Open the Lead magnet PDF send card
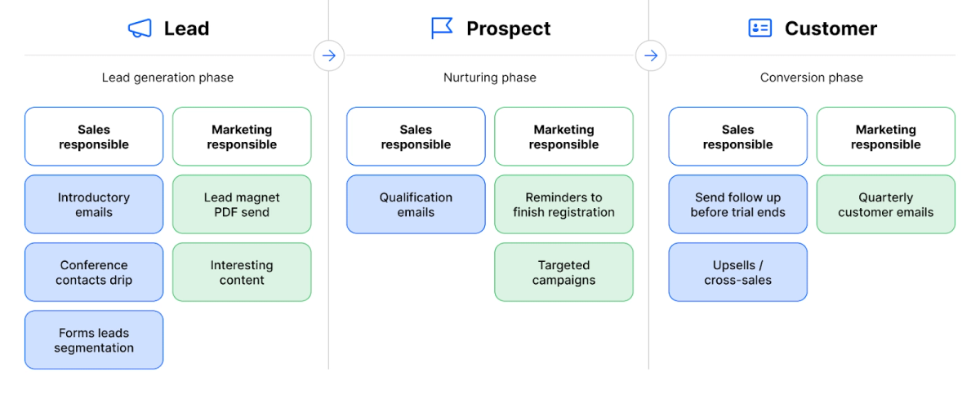Viewport: 980px width, 394px height. point(242,205)
